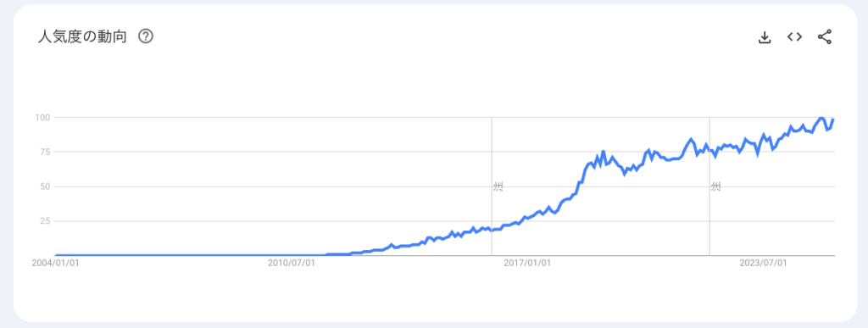868x328 pixels.
Task: Open the embed code icon
Action: [x=794, y=37]
